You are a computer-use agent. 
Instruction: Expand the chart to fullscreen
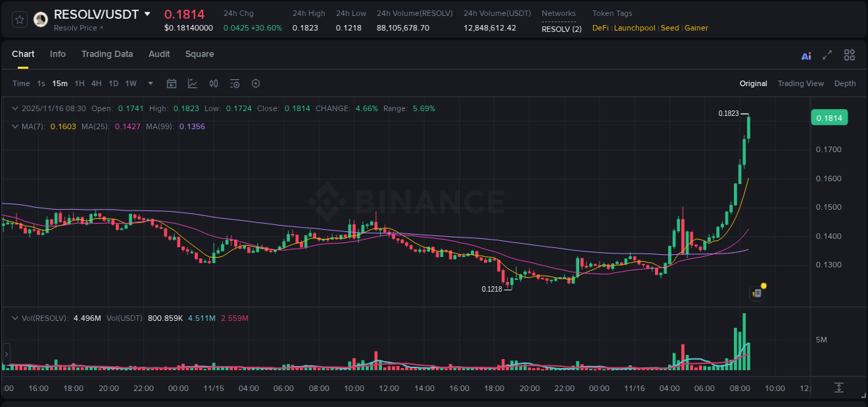pyautogui.click(x=826, y=55)
